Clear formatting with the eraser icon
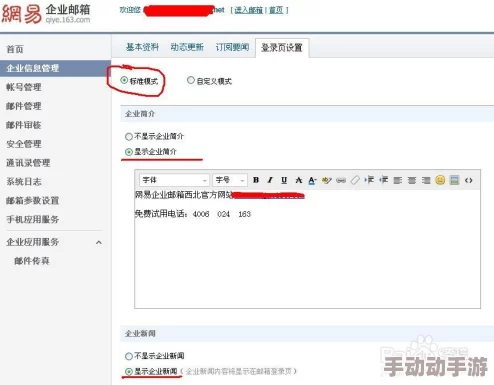The height and width of the screenshot is (385, 494). pos(355,180)
